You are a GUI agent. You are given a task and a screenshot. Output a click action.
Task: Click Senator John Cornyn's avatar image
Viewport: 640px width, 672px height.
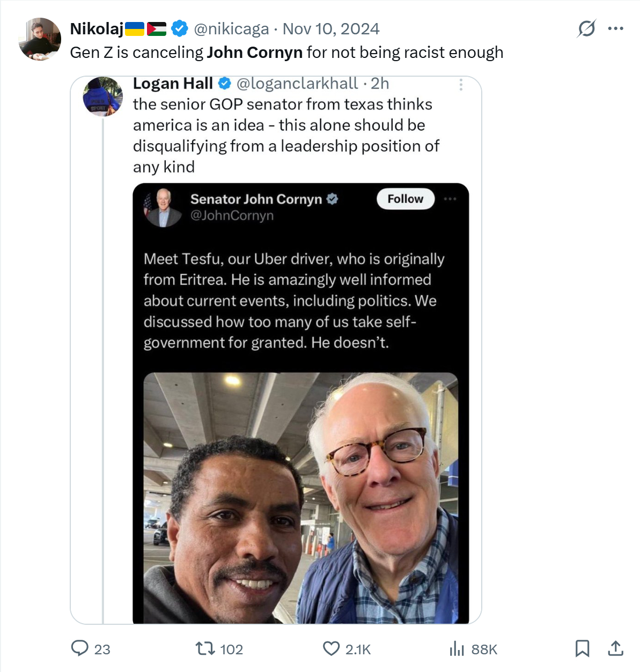pos(163,207)
